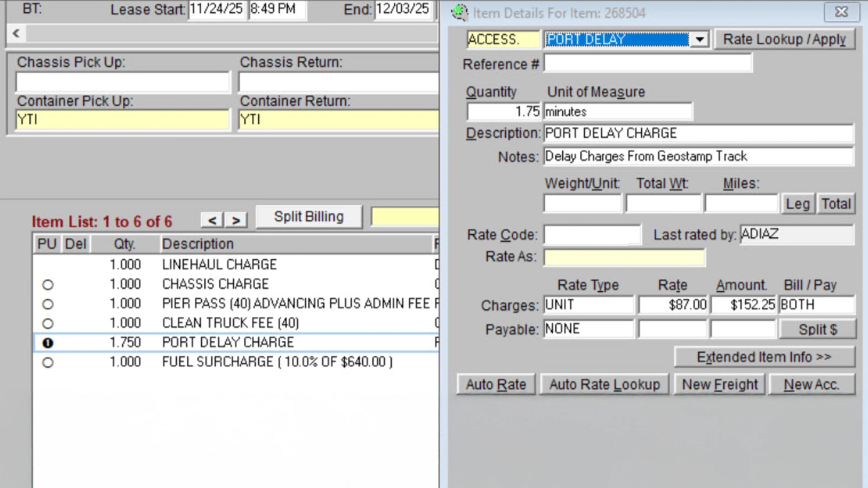
Task: Select the PIER PASS row radio button
Action: click(48, 304)
